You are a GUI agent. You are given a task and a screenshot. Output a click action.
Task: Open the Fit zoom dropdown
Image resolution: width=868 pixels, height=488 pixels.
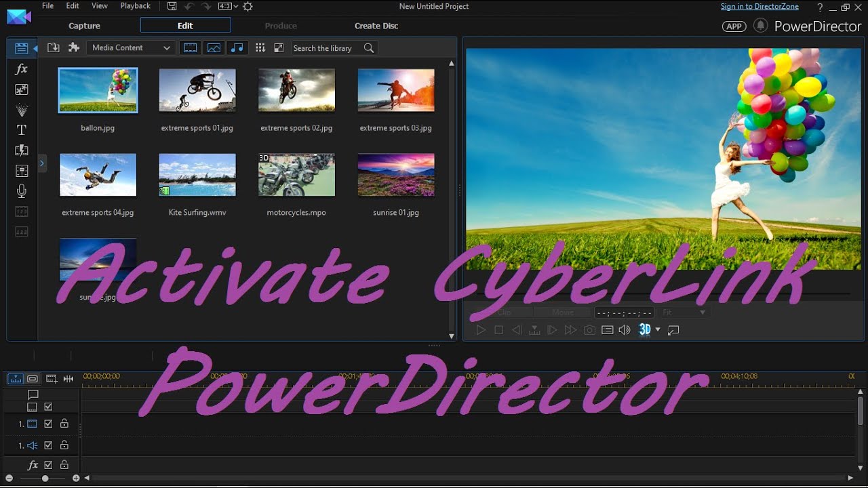coord(684,312)
